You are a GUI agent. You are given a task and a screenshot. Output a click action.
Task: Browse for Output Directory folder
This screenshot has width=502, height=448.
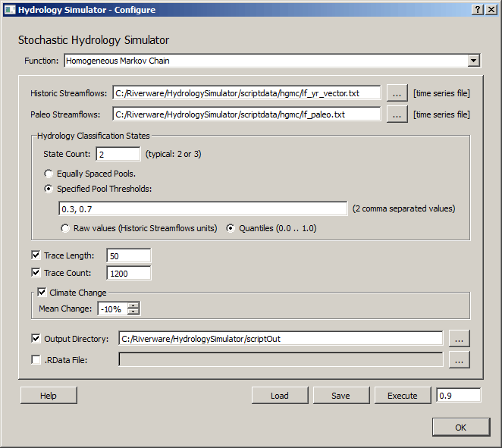(x=459, y=339)
